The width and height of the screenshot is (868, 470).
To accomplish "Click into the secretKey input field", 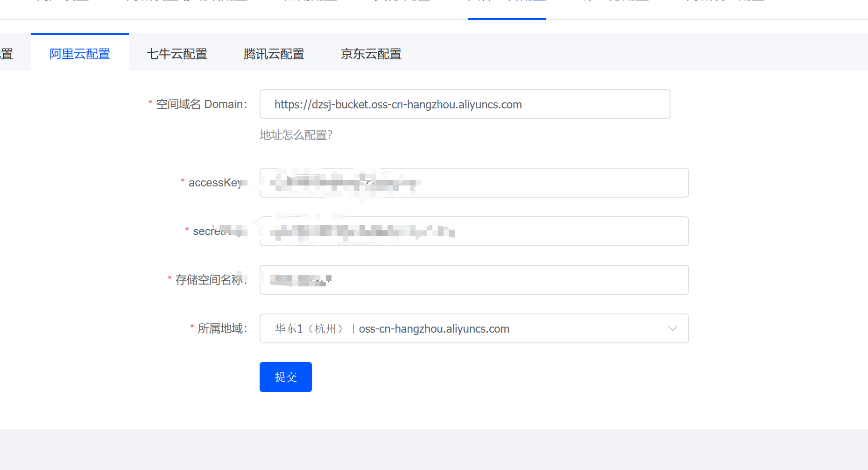I will tap(474, 231).
